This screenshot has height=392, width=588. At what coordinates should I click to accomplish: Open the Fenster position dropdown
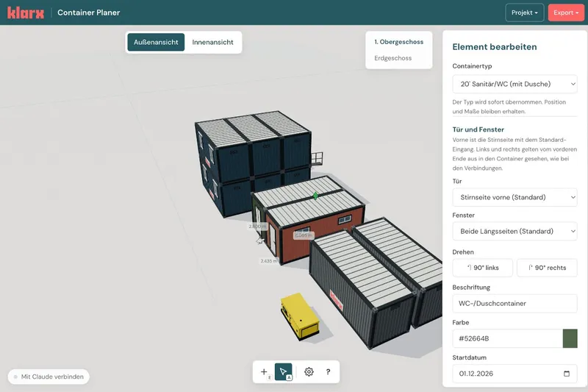pos(515,232)
